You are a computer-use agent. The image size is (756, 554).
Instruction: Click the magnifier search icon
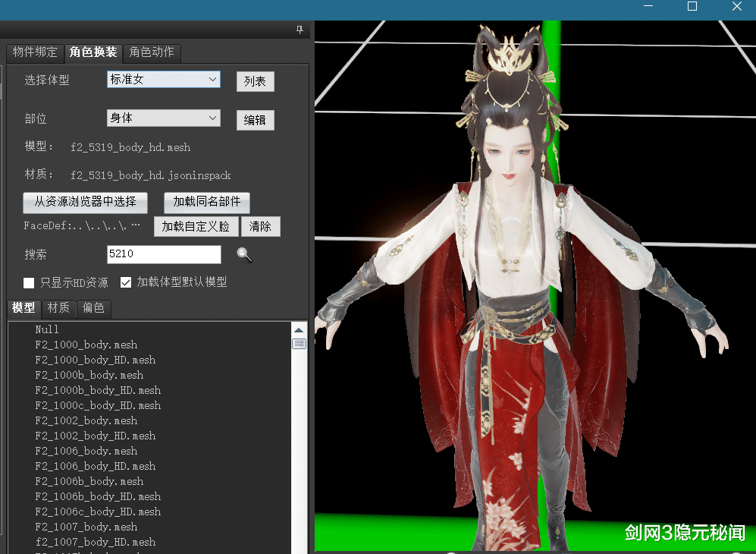[x=244, y=254]
